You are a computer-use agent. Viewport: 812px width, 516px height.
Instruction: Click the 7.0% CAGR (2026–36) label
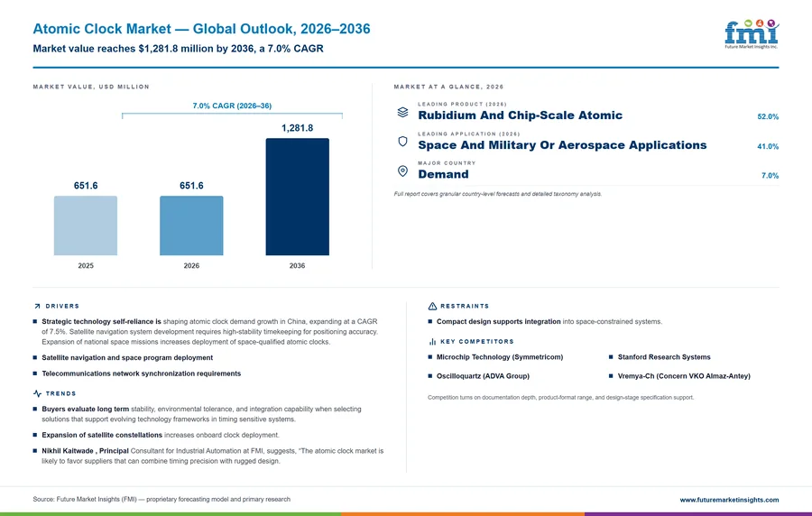(232, 106)
